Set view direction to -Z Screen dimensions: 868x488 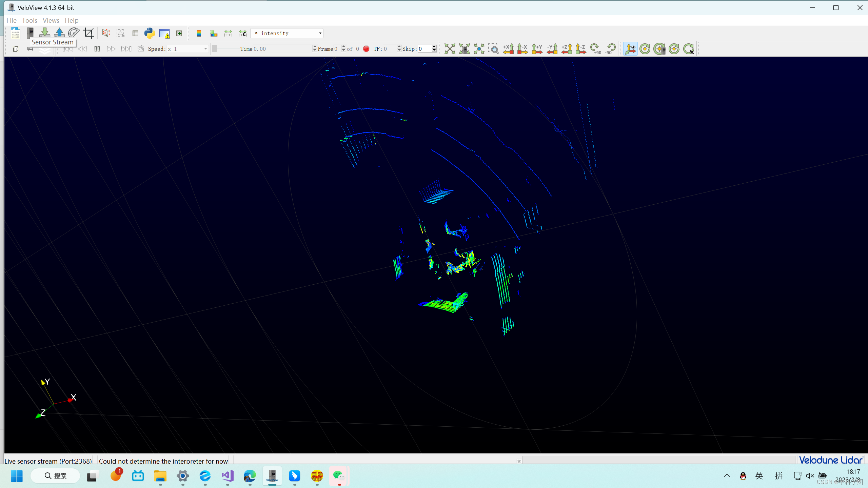(x=581, y=49)
